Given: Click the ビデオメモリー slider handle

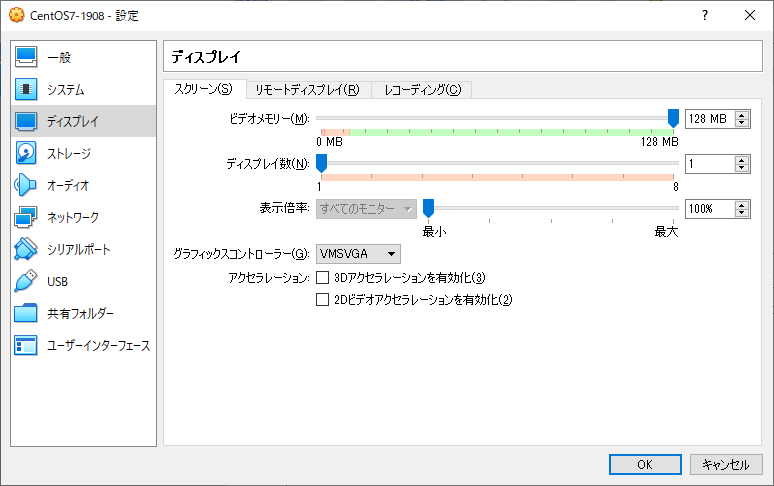Looking at the screenshot, I should [x=673, y=118].
